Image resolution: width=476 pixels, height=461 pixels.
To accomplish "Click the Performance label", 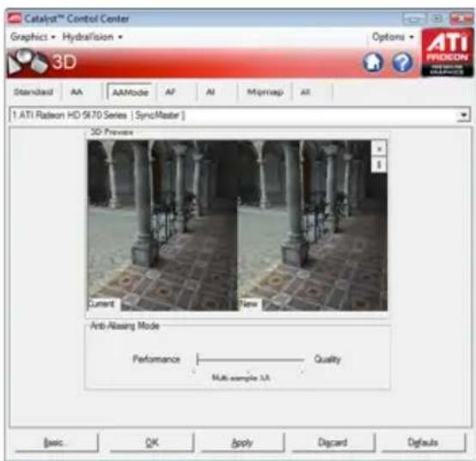I will click(x=156, y=360).
